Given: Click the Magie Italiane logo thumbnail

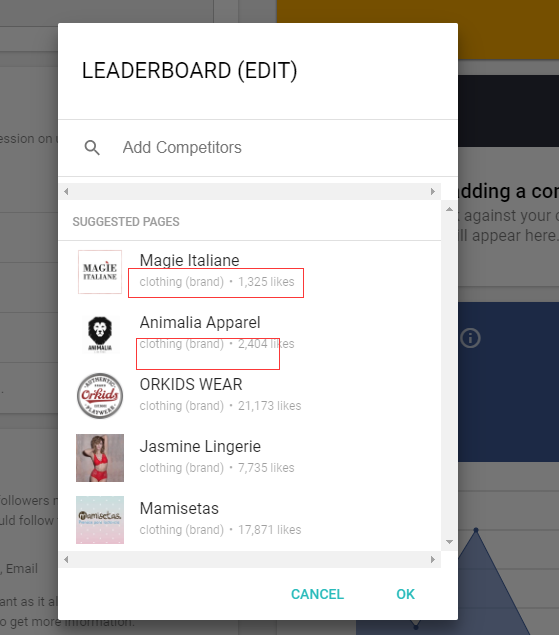Looking at the screenshot, I should tap(100, 272).
